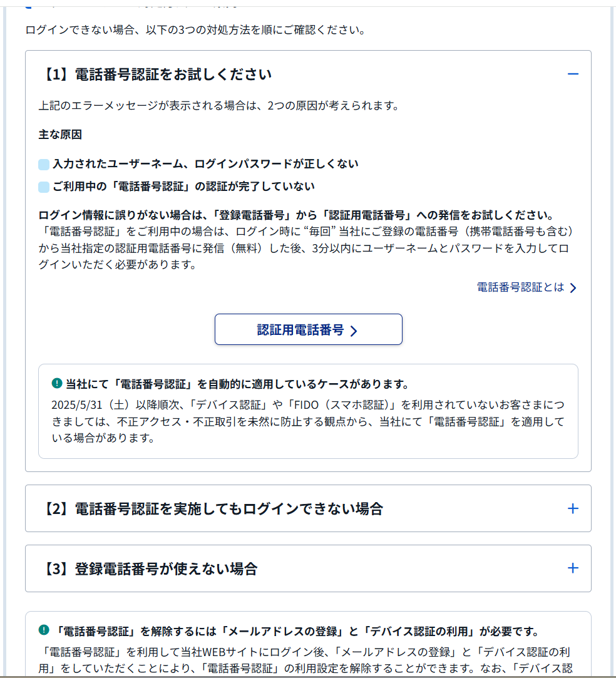Click the paragraph starting with 2025/5/31（土）

[308, 421]
